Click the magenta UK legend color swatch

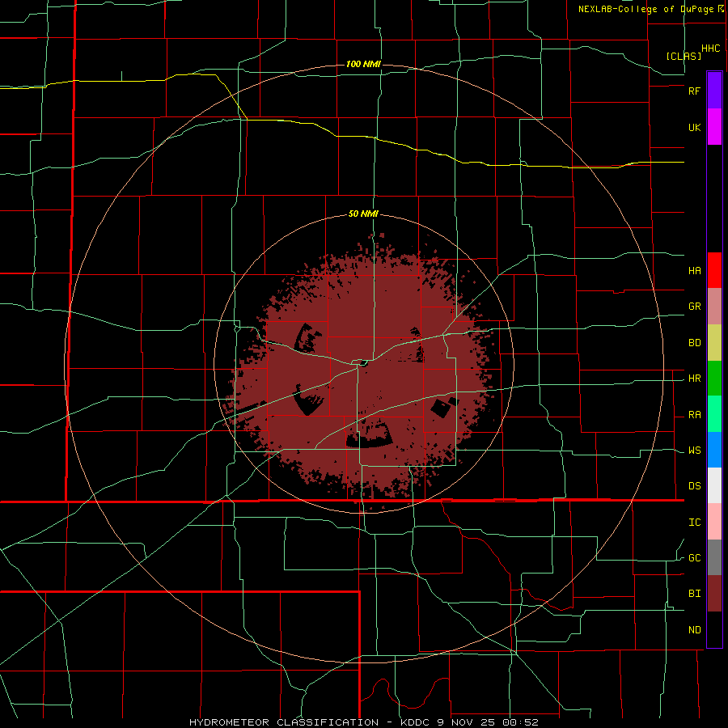point(714,127)
